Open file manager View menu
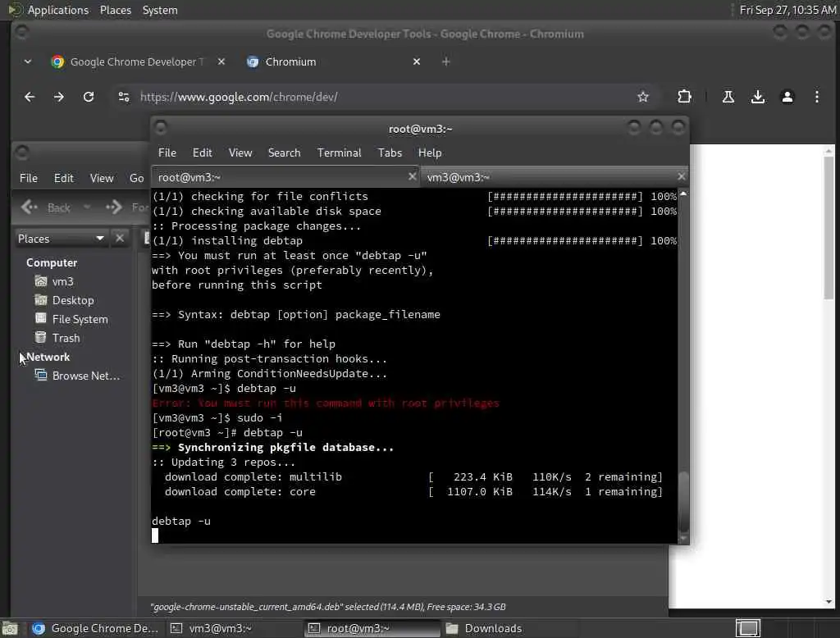This screenshot has width=840, height=638. coord(101,178)
